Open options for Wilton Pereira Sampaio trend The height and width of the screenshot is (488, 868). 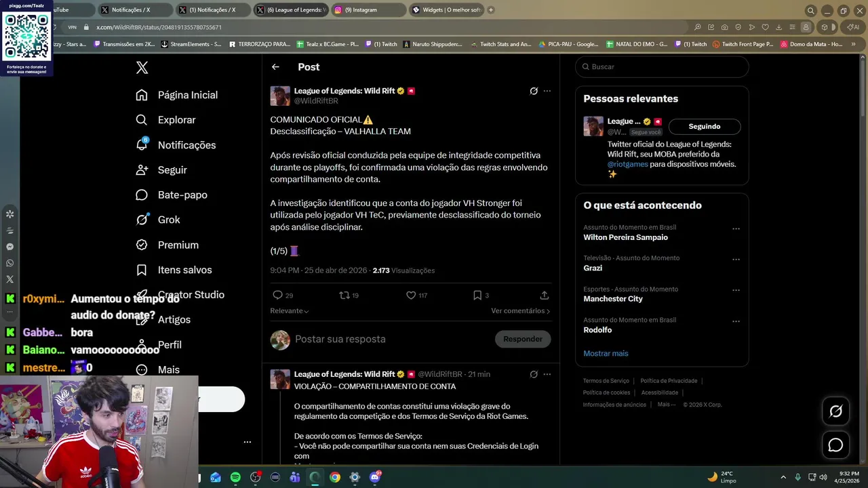tap(736, 229)
